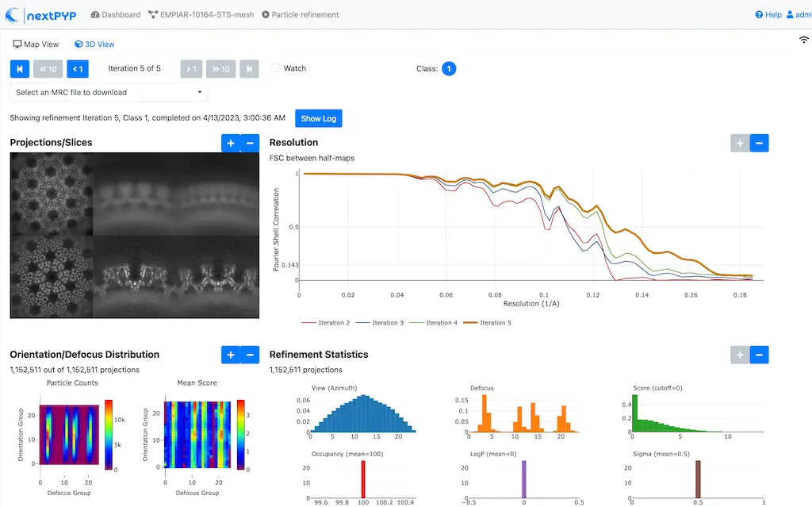Go back 10 iterations

click(48, 69)
